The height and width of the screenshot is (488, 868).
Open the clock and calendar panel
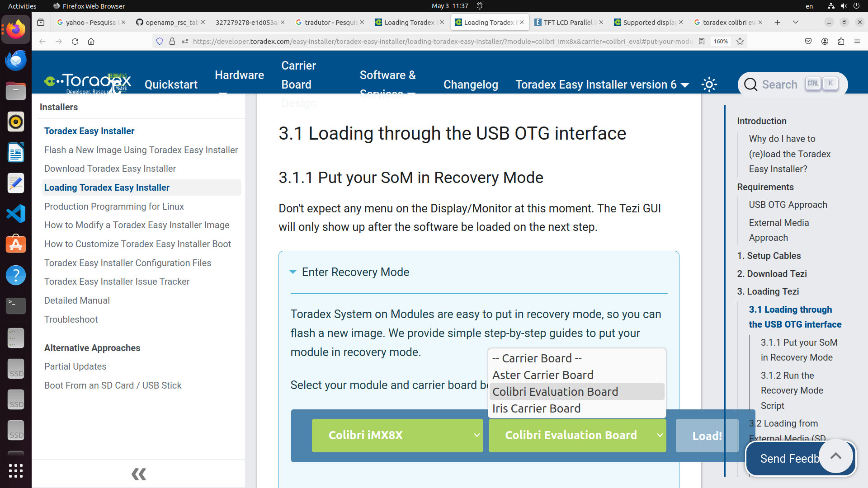[449, 6]
